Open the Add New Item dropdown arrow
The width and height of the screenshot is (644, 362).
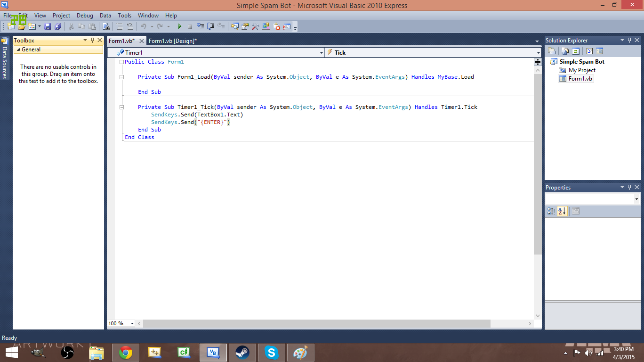click(x=40, y=26)
